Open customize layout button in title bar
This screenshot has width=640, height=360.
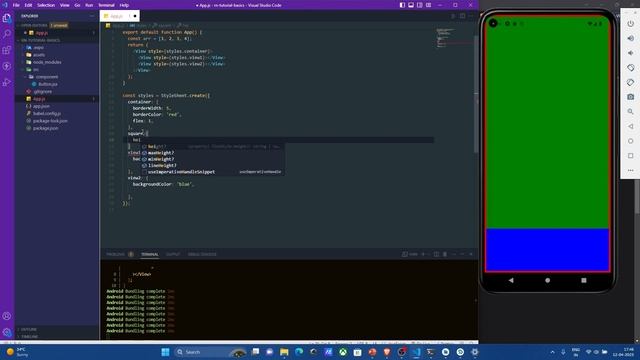[x=429, y=5]
